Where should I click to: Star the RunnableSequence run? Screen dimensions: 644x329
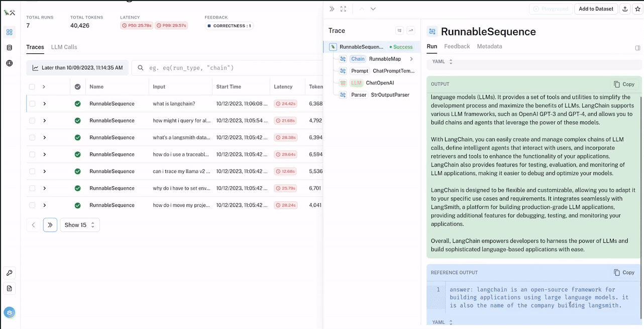pos(637,9)
